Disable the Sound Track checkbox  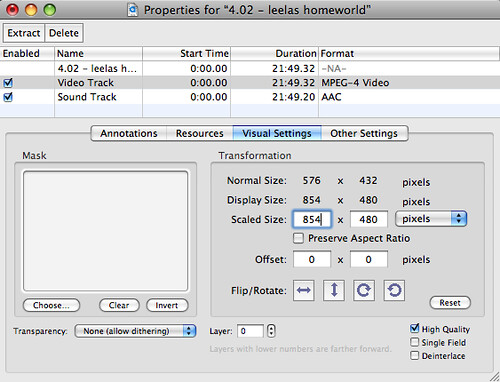point(8,97)
